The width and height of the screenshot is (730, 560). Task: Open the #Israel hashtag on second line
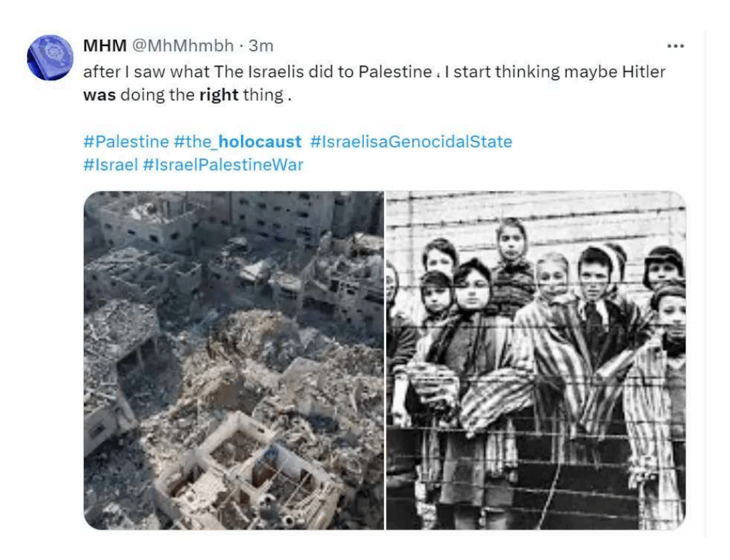(x=110, y=165)
